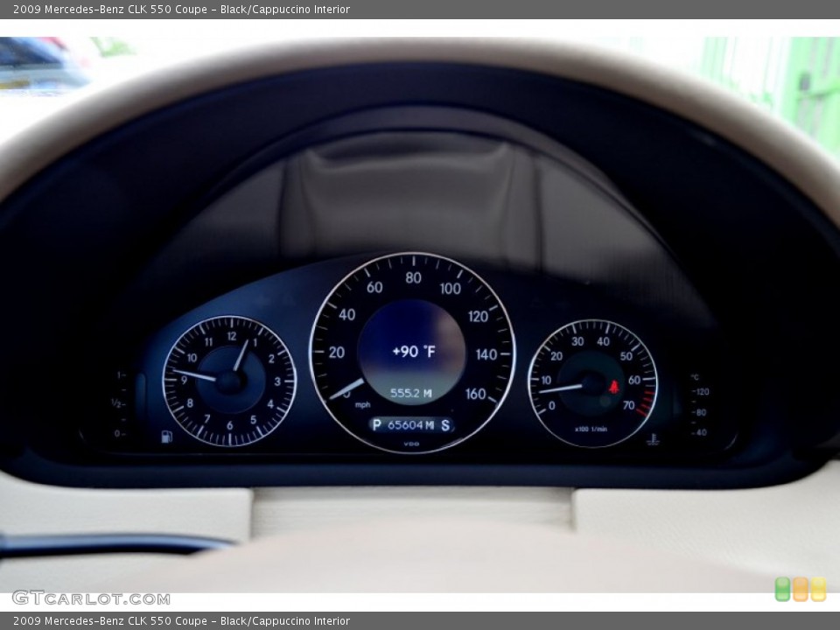
Task: Click the 60 mark on the speedometer
Action: click(374, 287)
